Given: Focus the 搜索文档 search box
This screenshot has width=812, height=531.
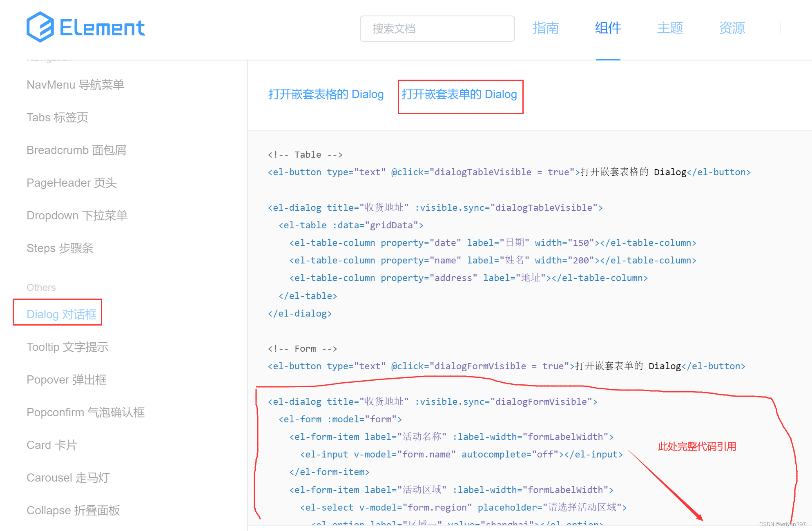Looking at the screenshot, I should point(437,29).
